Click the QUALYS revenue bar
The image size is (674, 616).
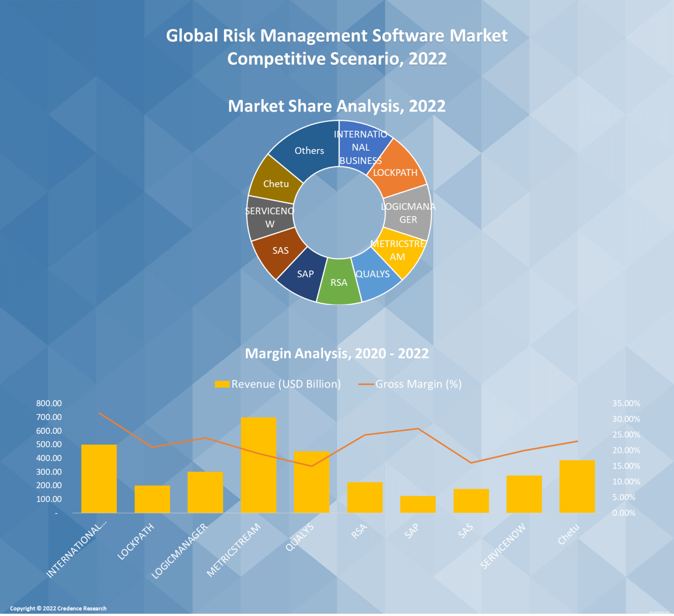click(x=312, y=482)
